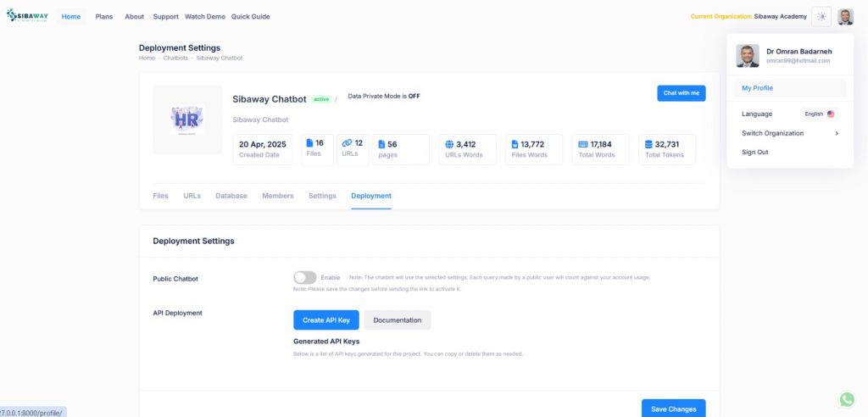Click Data Private Mode is OFF text

(x=384, y=97)
